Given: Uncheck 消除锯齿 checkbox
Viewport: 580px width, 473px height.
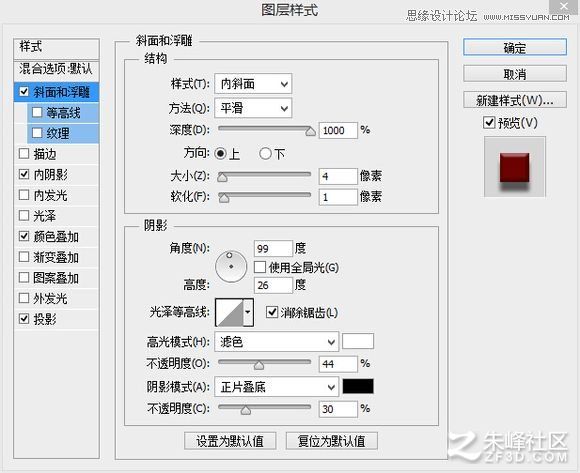Looking at the screenshot, I should pos(272,312).
